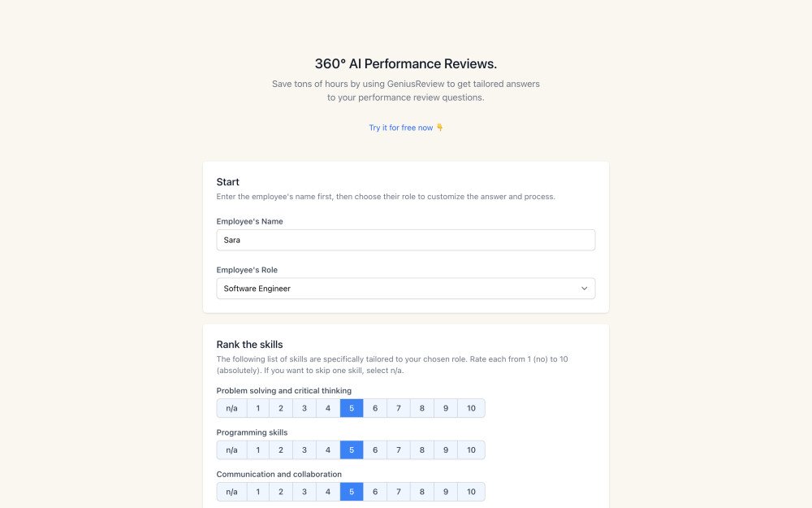Select n/a for Problem solving and critical thinking
Viewport: 812px width, 508px height.
point(231,408)
